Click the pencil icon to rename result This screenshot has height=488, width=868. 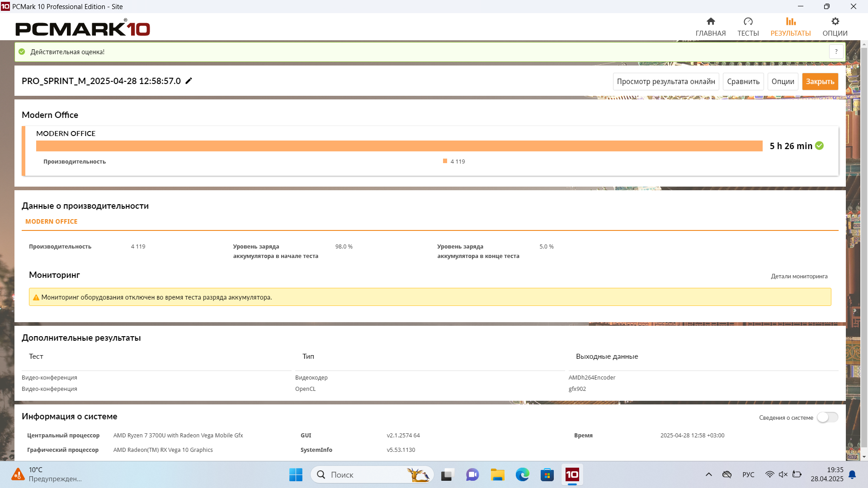(189, 81)
